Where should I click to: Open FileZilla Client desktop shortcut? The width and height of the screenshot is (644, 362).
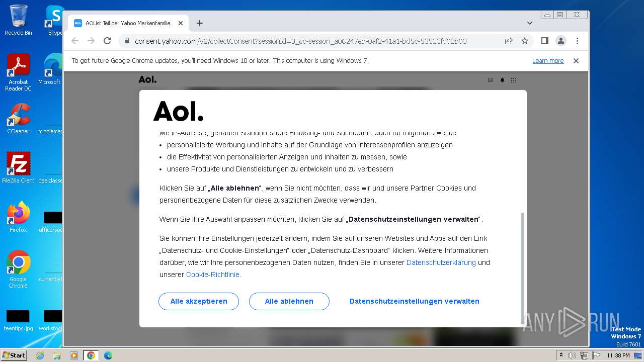[x=18, y=168]
